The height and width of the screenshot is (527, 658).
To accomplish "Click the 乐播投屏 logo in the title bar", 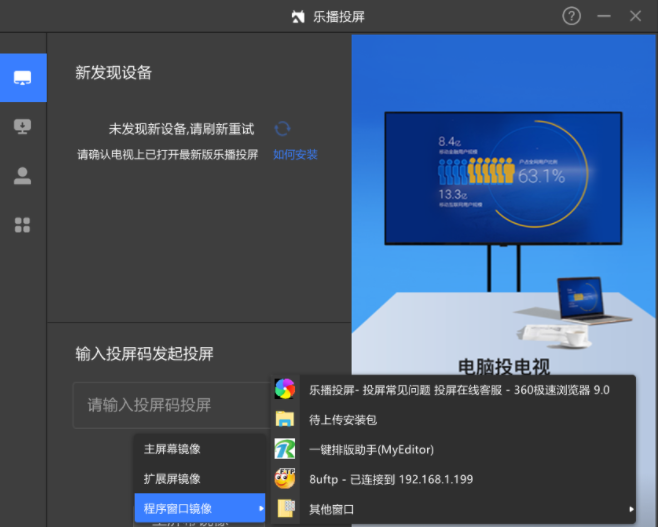I will [298, 17].
